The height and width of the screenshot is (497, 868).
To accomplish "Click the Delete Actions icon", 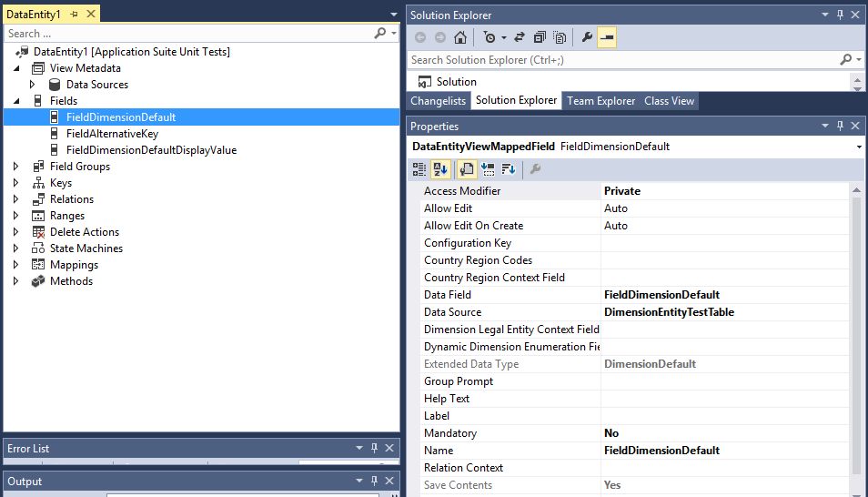I will coord(38,232).
